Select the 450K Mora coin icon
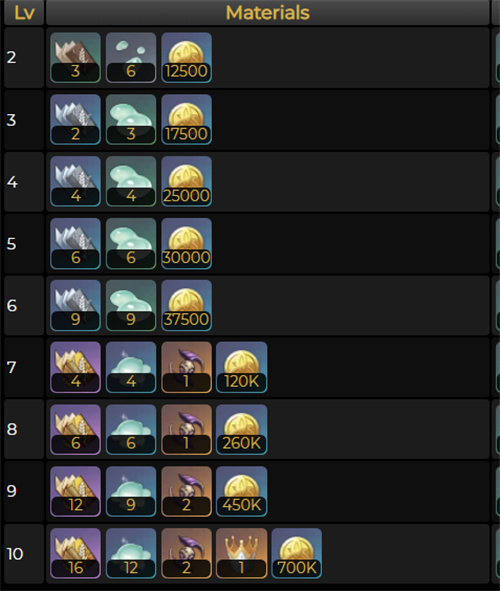This screenshot has width=500, height=591. [x=242, y=491]
